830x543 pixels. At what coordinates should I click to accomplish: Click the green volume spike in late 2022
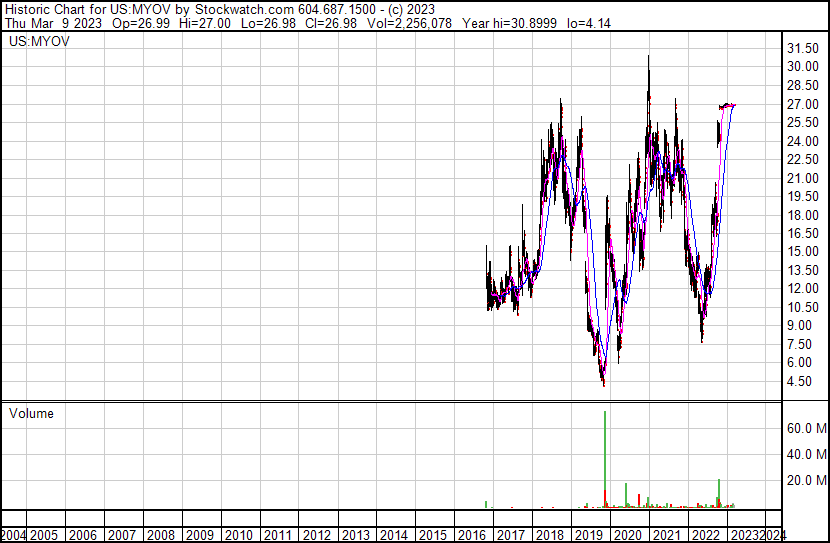[719, 493]
